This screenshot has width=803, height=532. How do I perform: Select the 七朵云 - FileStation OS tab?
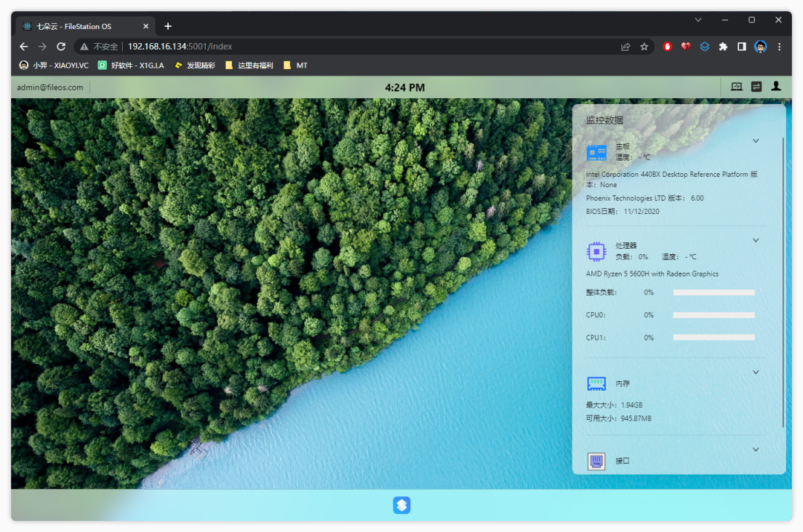pyautogui.click(x=85, y=26)
